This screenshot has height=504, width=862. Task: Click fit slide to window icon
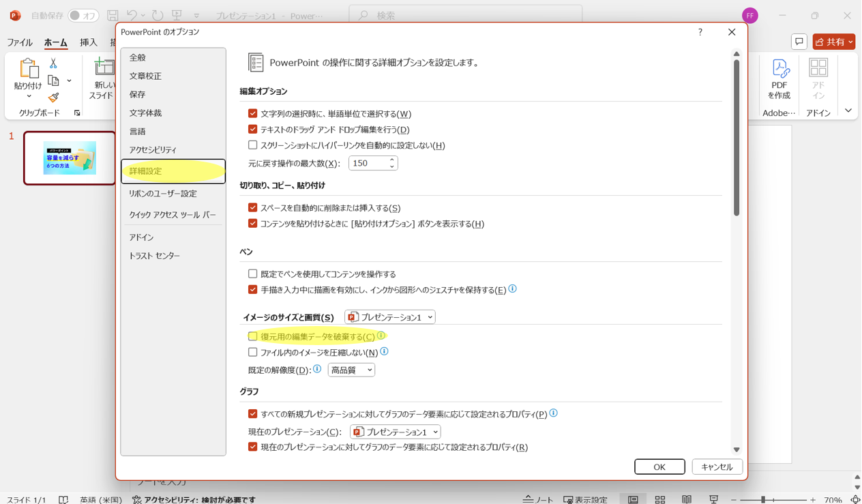[x=855, y=499]
